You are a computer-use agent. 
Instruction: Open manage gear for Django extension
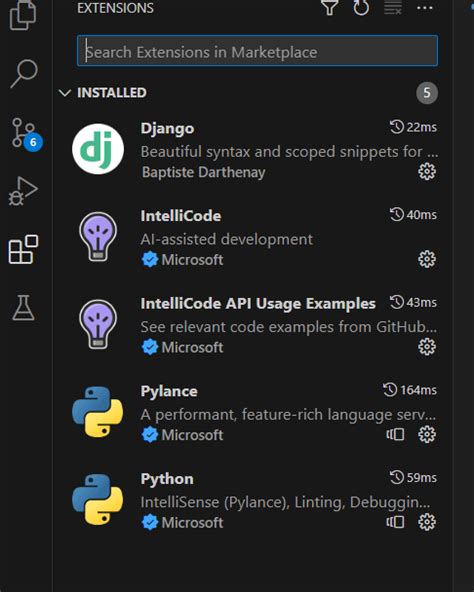tap(427, 172)
